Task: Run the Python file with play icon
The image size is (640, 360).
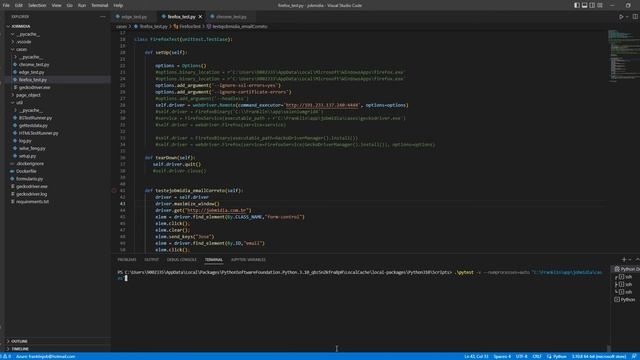Action: pyautogui.click(x=621, y=17)
